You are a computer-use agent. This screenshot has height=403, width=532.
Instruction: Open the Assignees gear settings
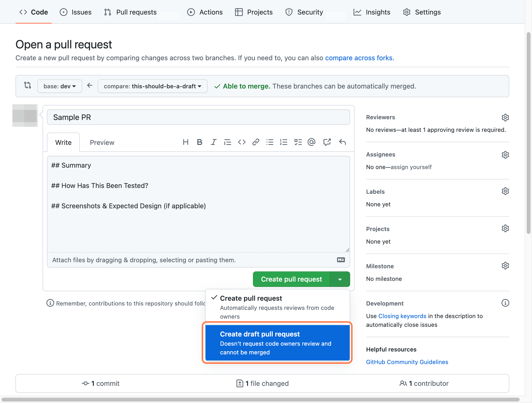point(505,155)
